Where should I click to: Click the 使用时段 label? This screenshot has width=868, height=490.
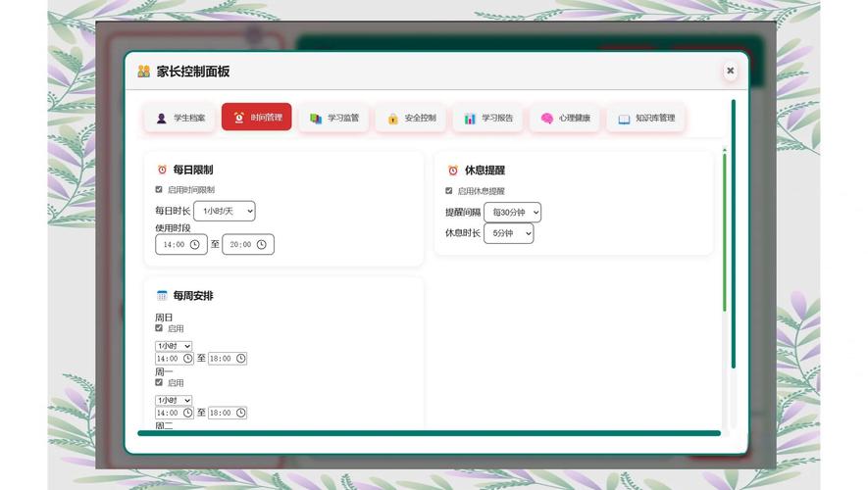[x=173, y=228]
